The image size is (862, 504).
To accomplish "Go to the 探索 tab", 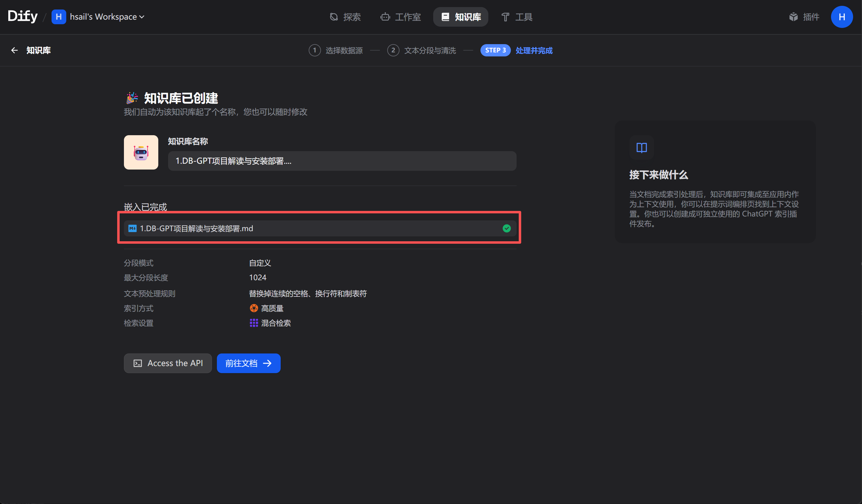I will 345,17.
